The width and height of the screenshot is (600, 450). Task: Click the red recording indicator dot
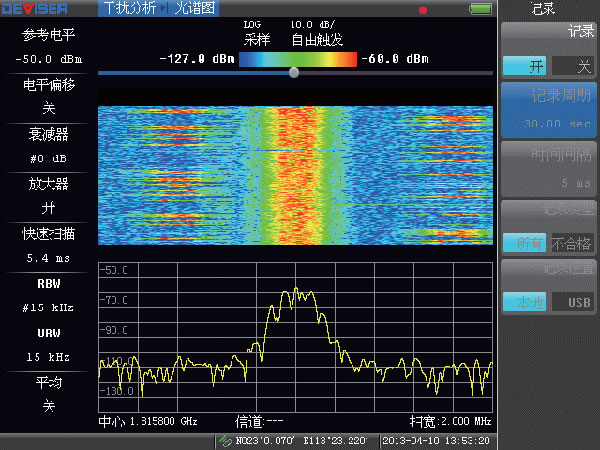(x=423, y=11)
